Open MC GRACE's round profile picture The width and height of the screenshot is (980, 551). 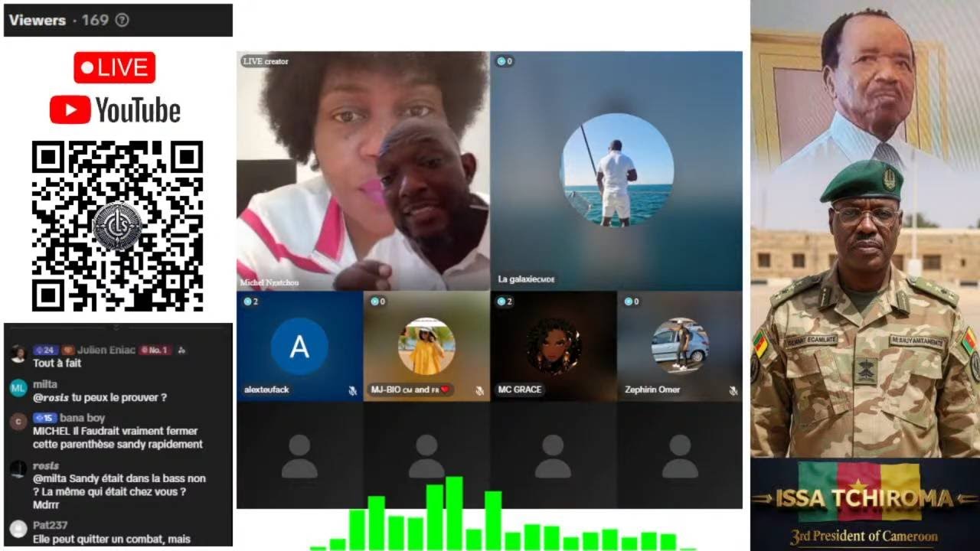coord(554,346)
